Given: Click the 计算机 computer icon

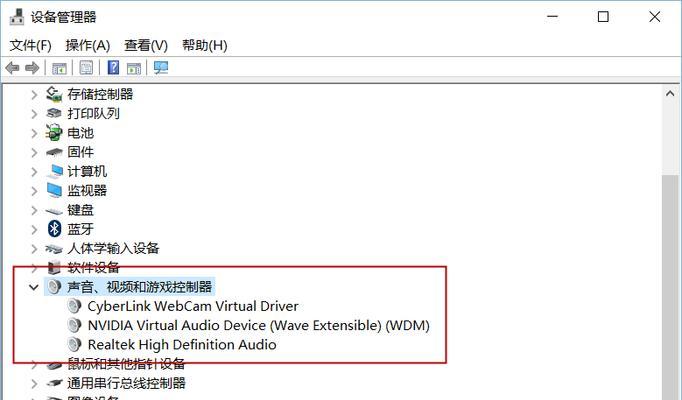Looking at the screenshot, I should coord(55,171).
